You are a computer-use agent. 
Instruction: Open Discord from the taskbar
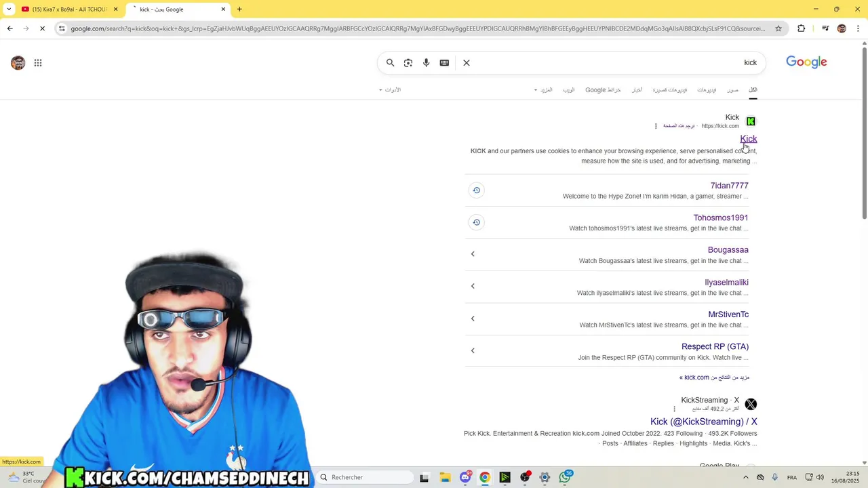(465, 477)
